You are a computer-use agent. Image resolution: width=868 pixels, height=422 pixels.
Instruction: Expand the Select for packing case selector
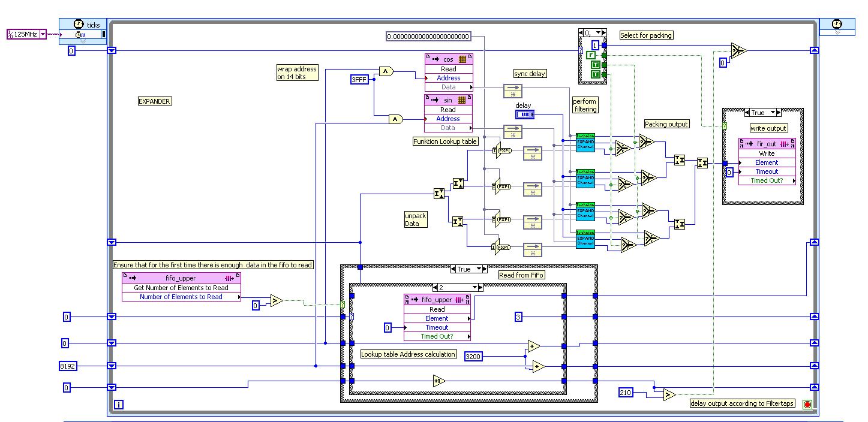(x=593, y=32)
